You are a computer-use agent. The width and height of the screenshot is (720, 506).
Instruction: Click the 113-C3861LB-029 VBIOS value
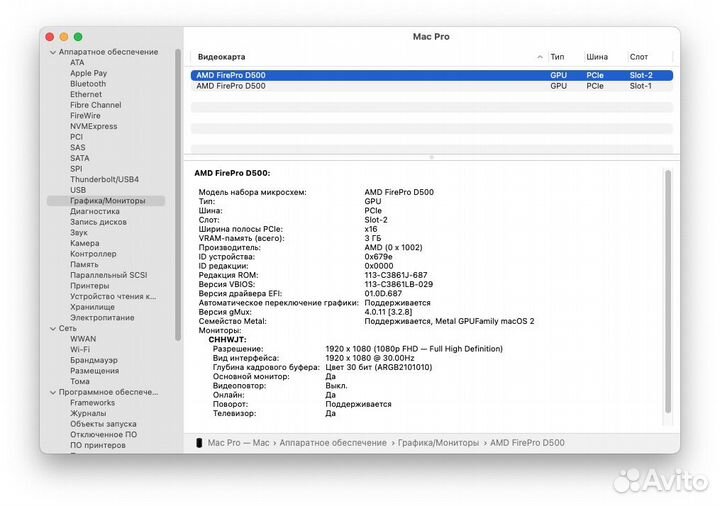coord(399,284)
